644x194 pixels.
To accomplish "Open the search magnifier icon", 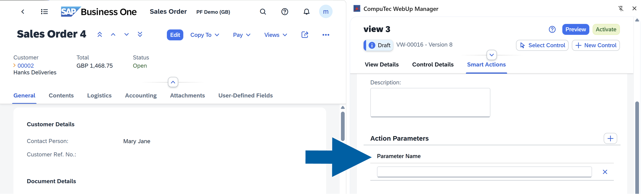I will click(263, 12).
